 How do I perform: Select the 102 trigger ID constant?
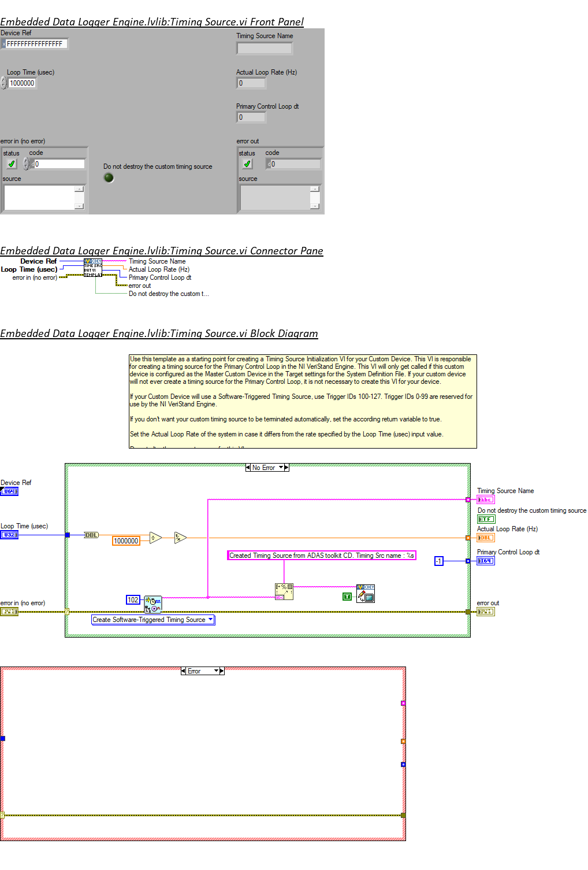coord(133,600)
